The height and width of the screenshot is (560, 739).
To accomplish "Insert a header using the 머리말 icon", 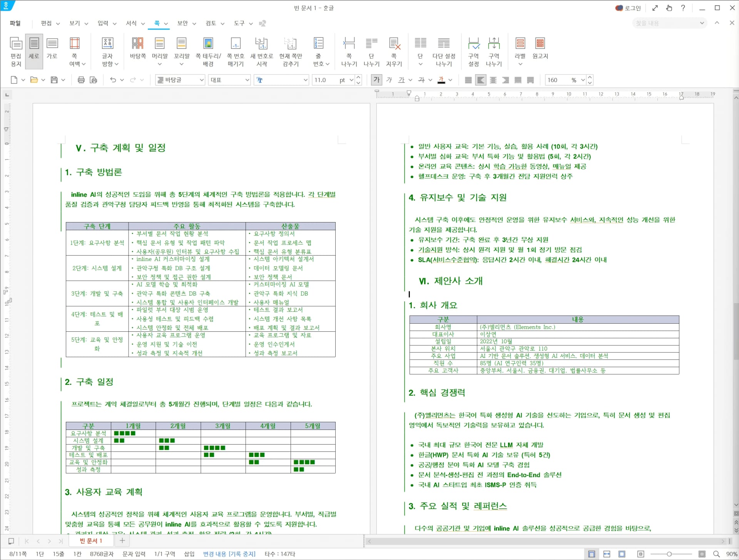I will tap(159, 50).
